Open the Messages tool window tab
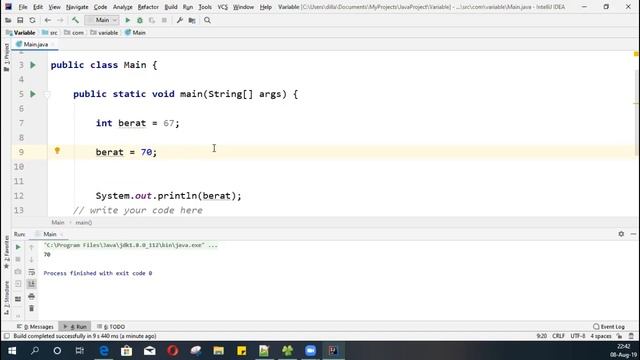640x360 pixels. [35, 327]
